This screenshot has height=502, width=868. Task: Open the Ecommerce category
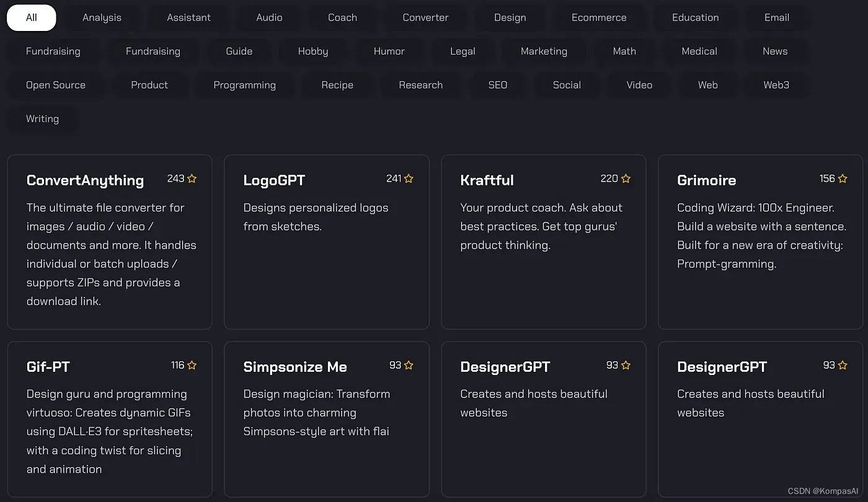(x=599, y=17)
